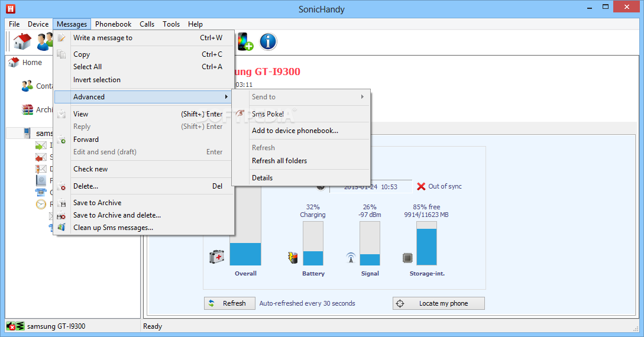644x337 pixels.
Task: Click the drafts envelope icon in tree
Action: tap(41, 168)
